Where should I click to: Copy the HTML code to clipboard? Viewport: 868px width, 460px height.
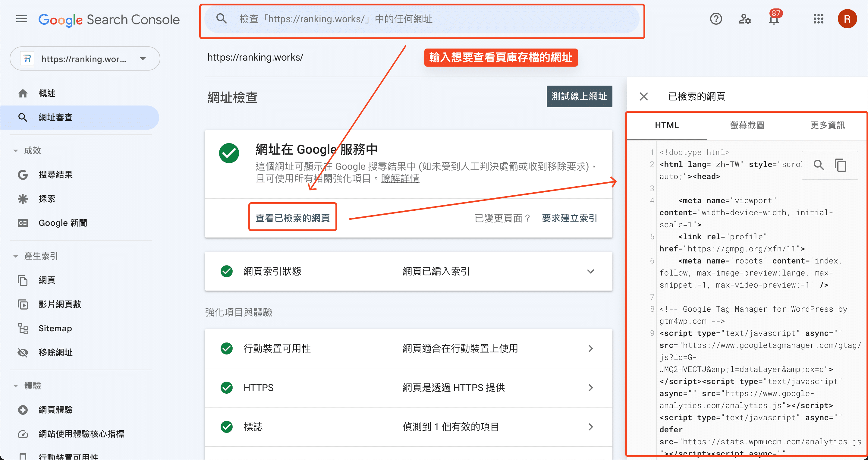click(840, 165)
